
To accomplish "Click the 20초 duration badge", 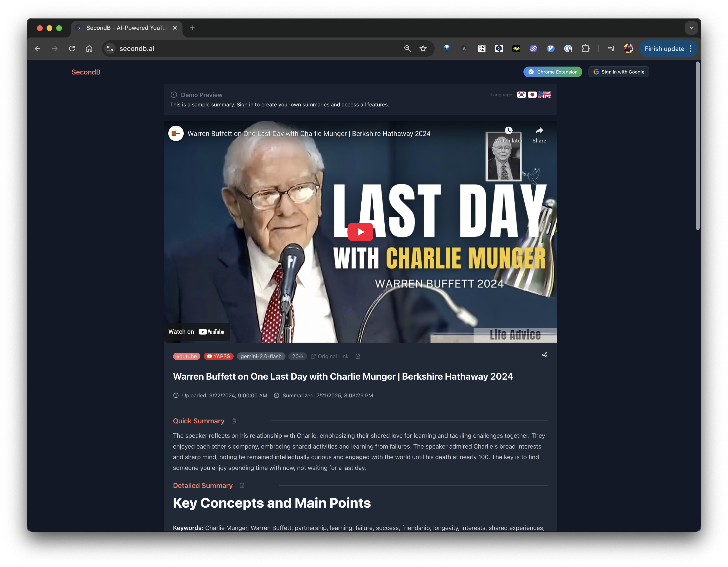I will (x=298, y=356).
